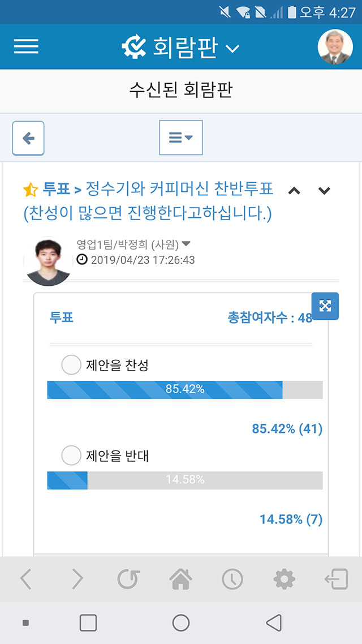
Task: Expand poll with the fullscreen arrows icon
Action: click(325, 306)
